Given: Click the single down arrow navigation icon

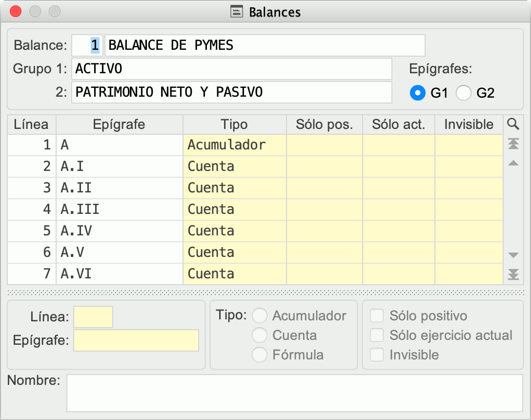Looking at the screenshot, I should (x=513, y=255).
